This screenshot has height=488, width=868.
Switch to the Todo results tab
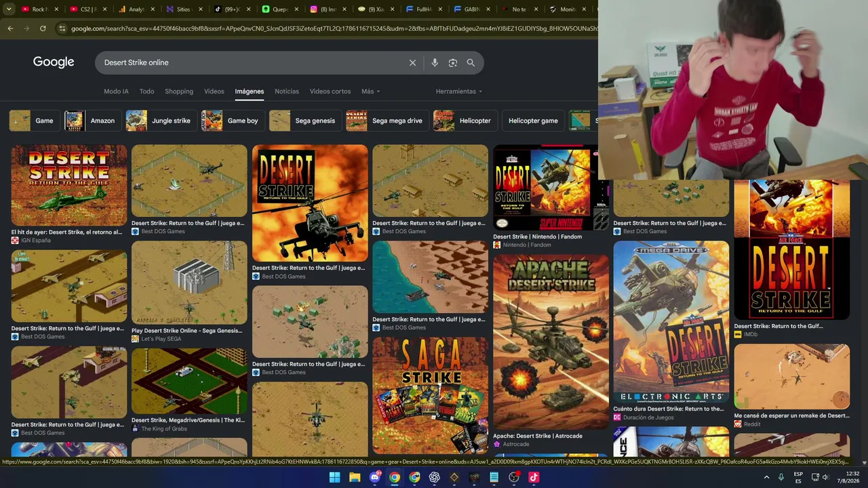coord(146,91)
